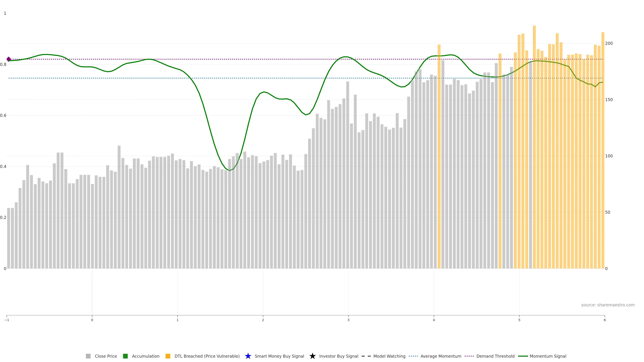Click the gray Close Price legend swatch

tap(88, 356)
